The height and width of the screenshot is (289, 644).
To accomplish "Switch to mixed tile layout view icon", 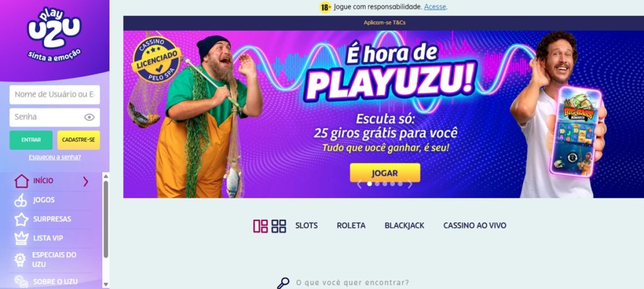I will 260,226.
